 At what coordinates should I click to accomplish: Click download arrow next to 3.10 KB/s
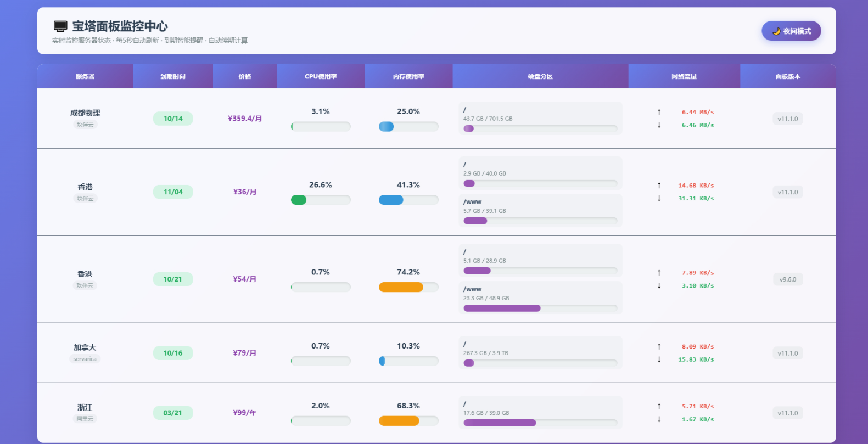coord(659,286)
